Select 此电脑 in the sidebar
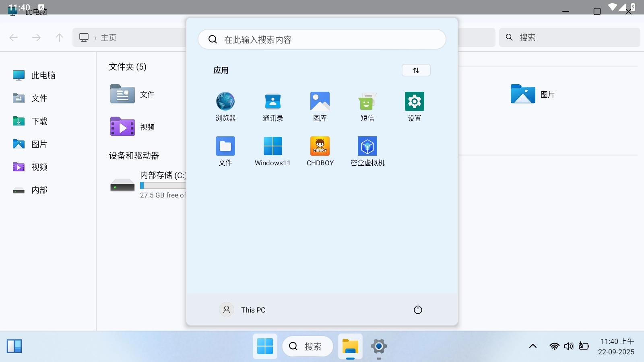 [43, 75]
